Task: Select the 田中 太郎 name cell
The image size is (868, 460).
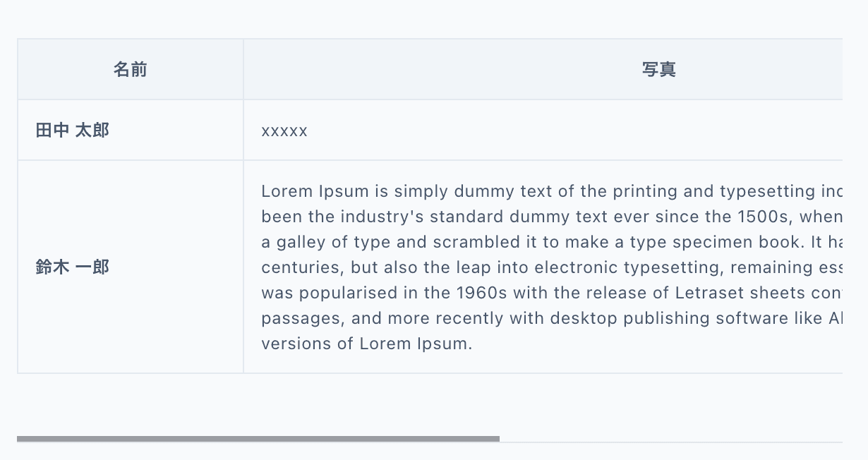Action: pyautogui.click(x=73, y=131)
